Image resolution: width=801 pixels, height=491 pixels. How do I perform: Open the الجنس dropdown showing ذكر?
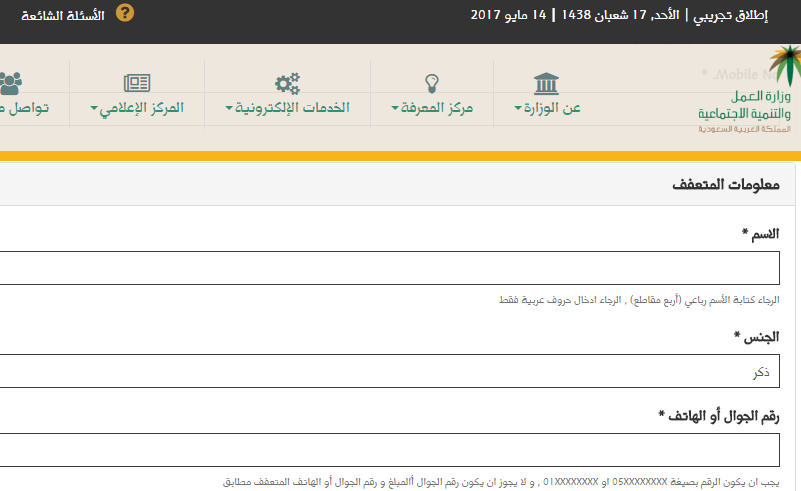[390, 371]
